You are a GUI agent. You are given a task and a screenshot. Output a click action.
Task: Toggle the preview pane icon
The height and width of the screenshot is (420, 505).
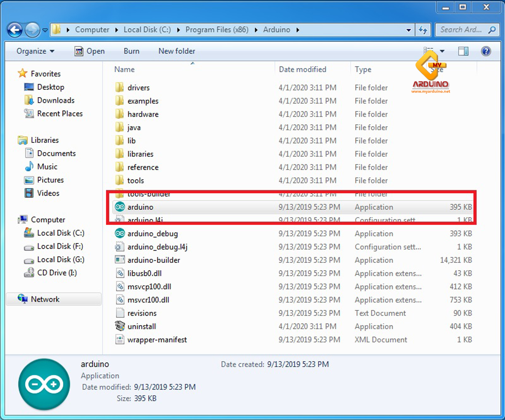[463, 51]
